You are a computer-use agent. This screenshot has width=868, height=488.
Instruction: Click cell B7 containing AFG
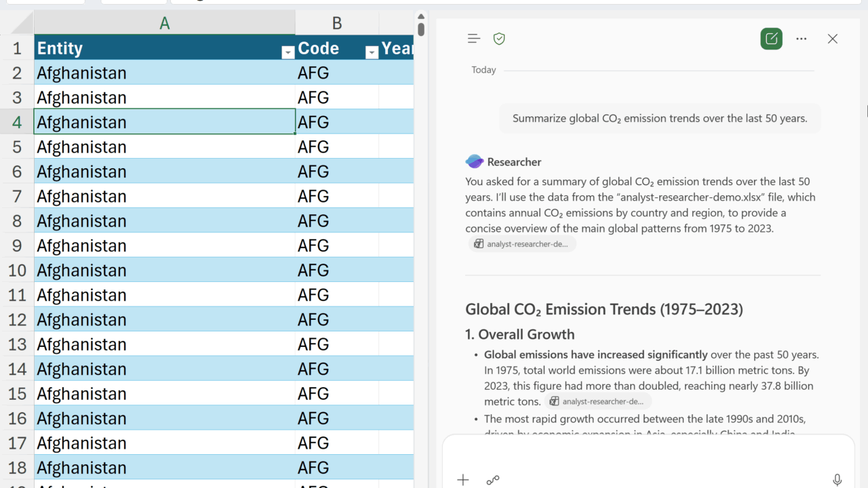[x=336, y=197]
